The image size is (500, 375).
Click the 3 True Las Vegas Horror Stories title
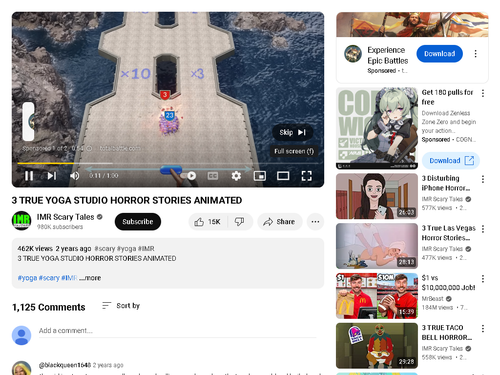pyautogui.click(x=448, y=233)
